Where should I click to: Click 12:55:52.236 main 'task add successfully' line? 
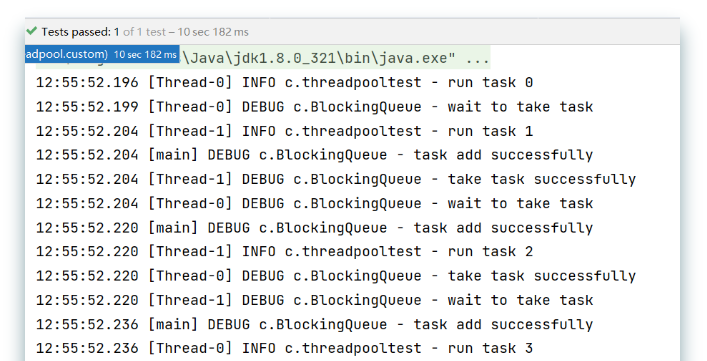pyautogui.click(x=315, y=324)
